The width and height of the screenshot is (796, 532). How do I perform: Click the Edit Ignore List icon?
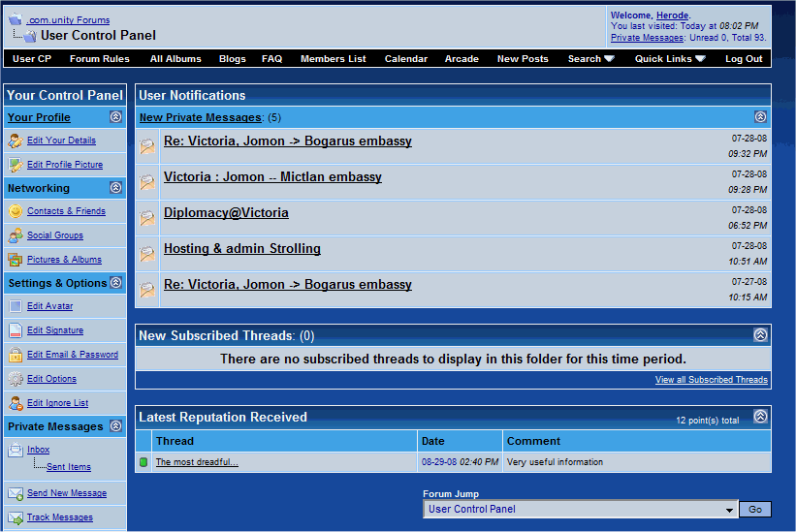[16, 403]
